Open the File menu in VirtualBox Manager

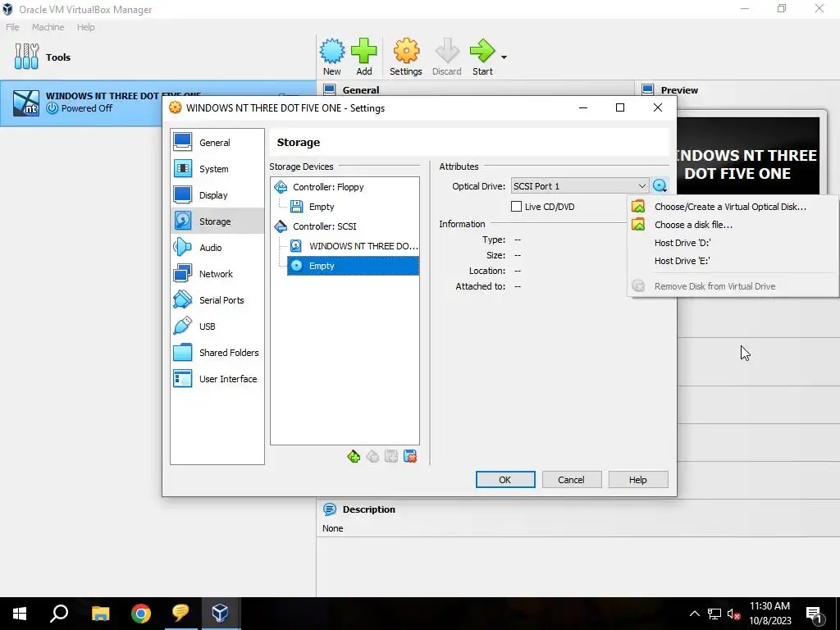point(12,27)
